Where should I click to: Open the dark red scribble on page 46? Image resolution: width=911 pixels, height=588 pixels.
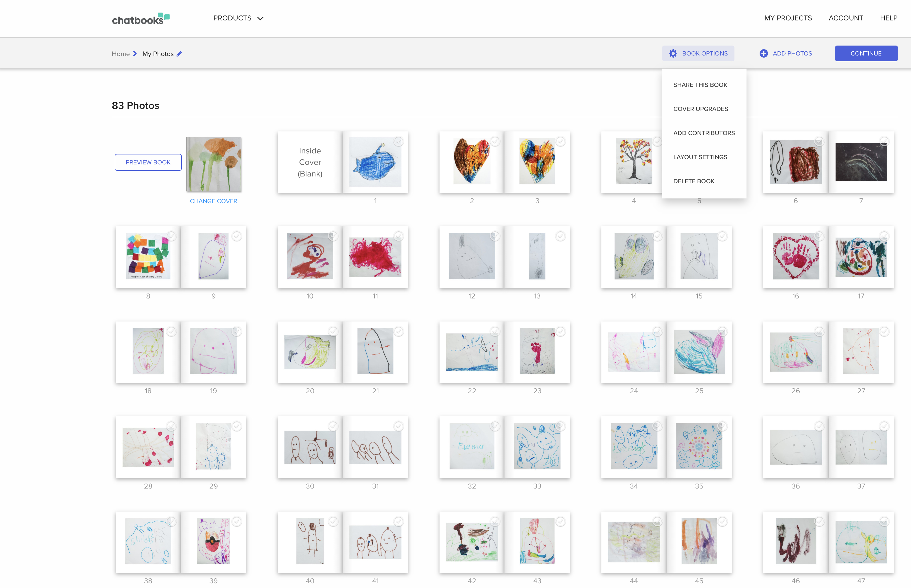point(796,541)
